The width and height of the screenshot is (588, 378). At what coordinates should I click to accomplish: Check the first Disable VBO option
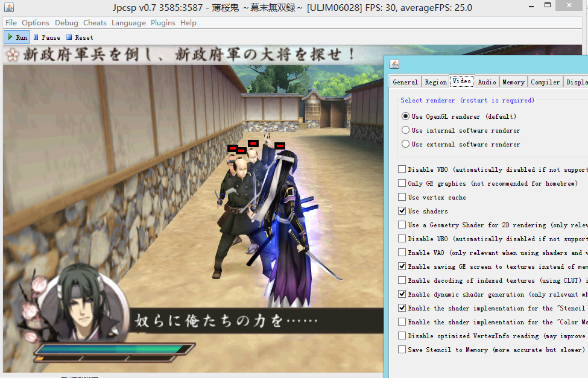click(402, 169)
